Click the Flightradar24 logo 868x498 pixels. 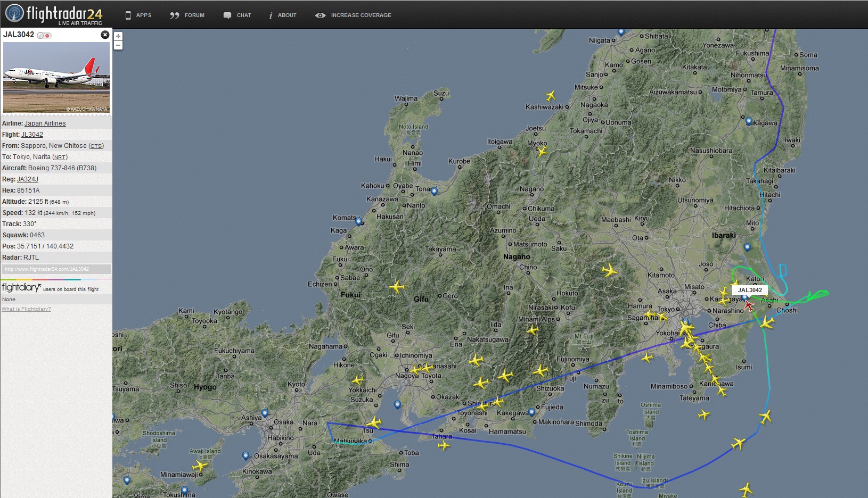point(53,14)
